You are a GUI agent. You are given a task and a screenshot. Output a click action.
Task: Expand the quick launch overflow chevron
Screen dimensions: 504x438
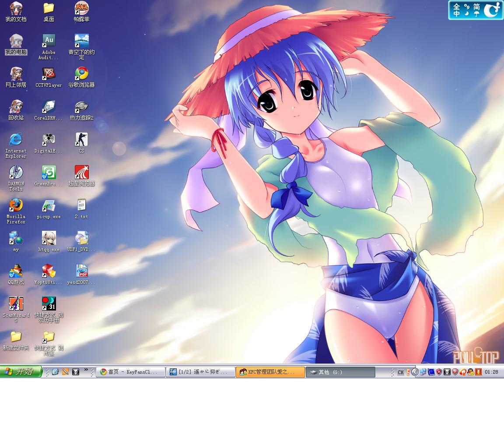pos(86,370)
